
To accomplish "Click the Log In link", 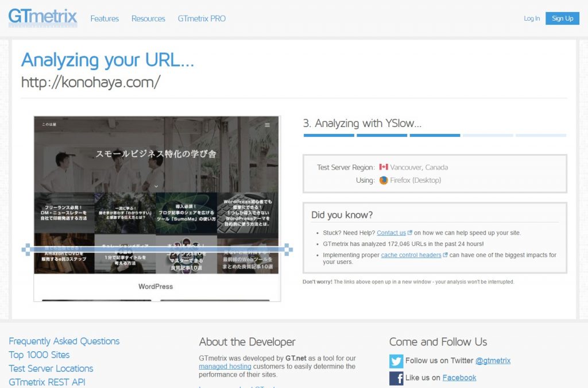I will [x=532, y=18].
